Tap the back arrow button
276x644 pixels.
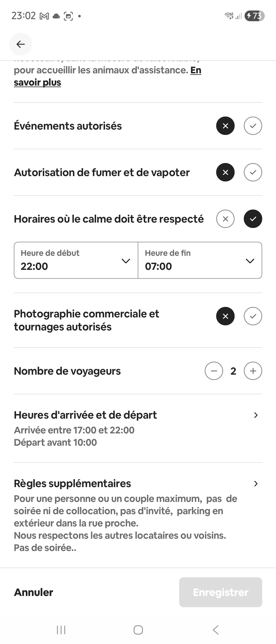click(x=21, y=44)
